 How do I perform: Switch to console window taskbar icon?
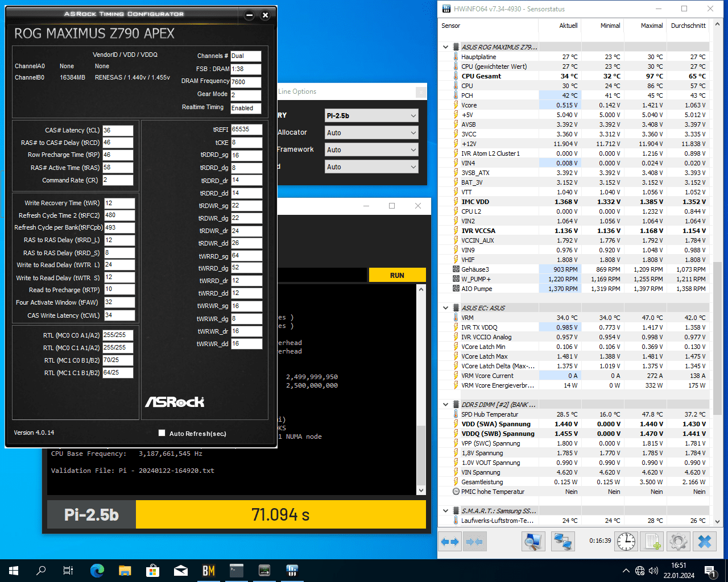[237, 570]
